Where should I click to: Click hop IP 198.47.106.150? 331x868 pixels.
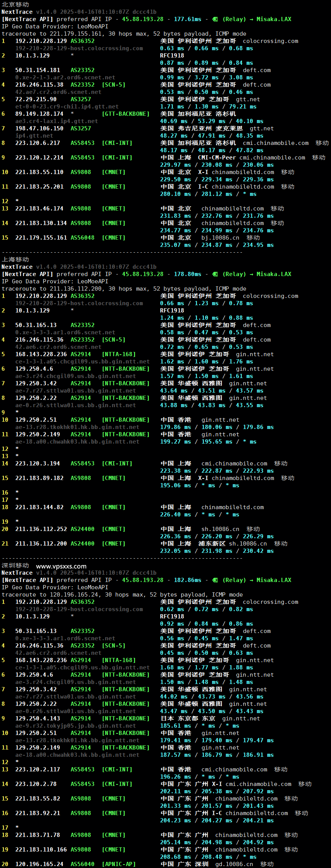(x=39, y=128)
